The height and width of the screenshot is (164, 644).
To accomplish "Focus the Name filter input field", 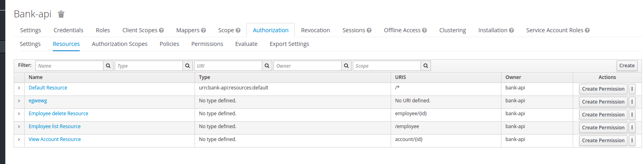I will pyautogui.click(x=69, y=66).
